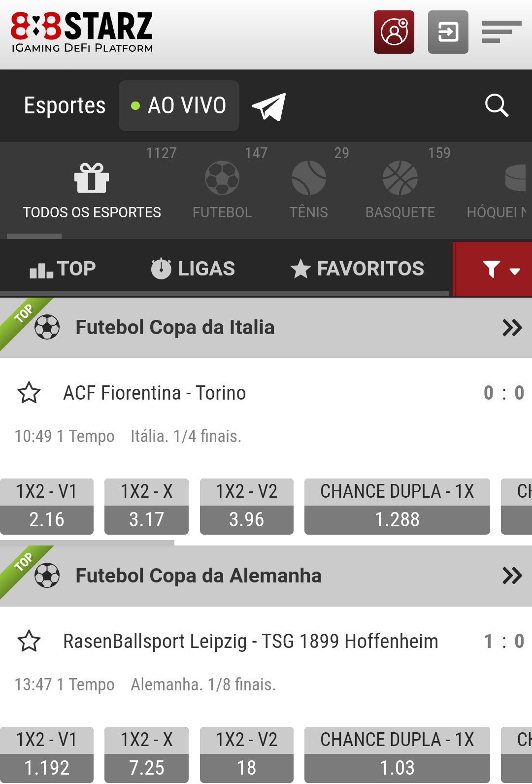The width and height of the screenshot is (532, 784).
Task: Switch to the LIGAS tab
Action: (x=193, y=269)
